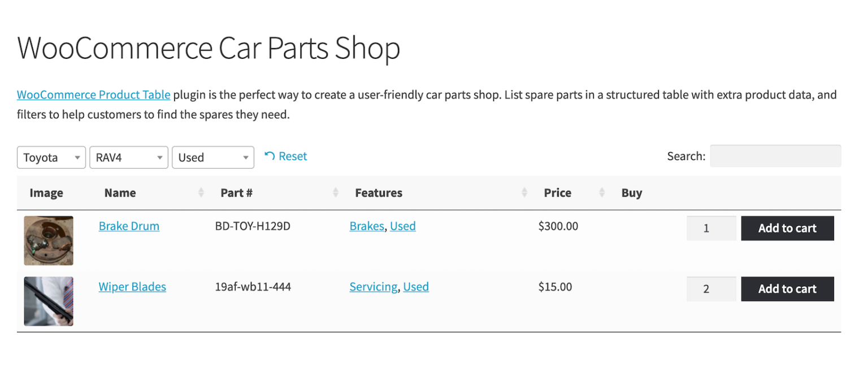Click the Price column sort icon
This screenshot has height=379, width=868.
[x=601, y=192]
